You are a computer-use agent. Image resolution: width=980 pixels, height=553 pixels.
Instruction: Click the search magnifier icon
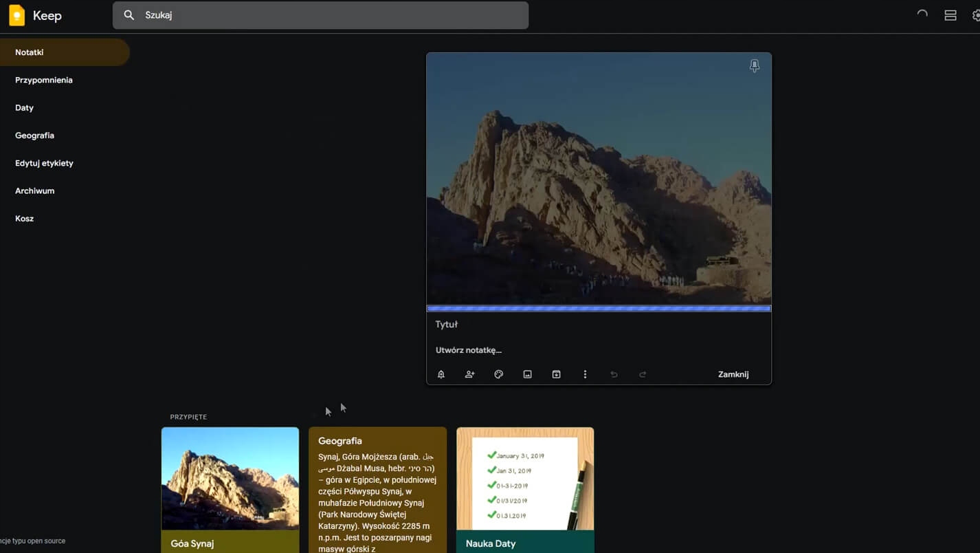[x=129, y=15]
